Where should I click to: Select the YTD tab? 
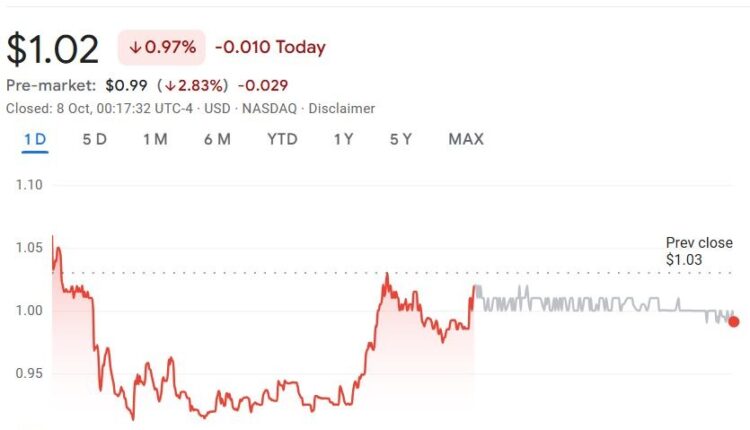[282, 139]
